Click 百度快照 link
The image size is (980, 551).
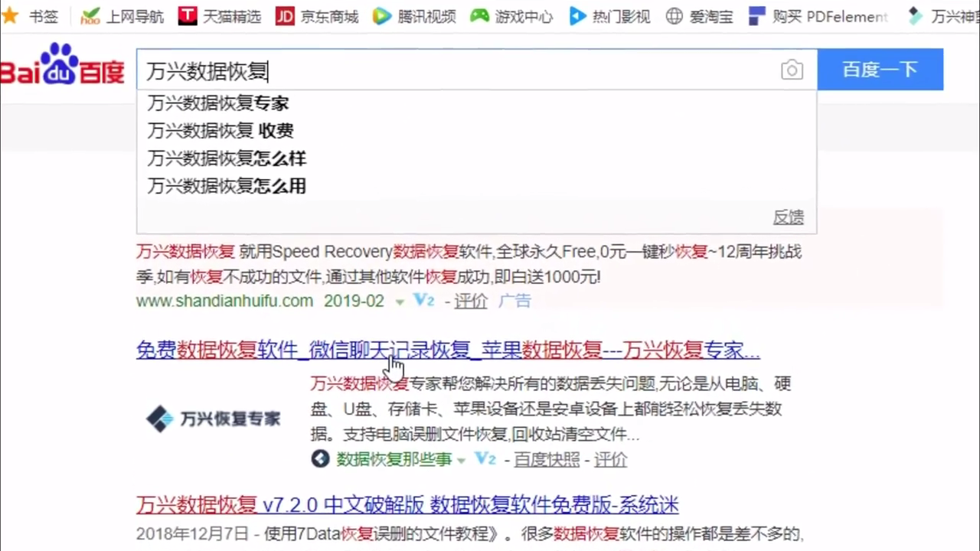click(547, 459)
